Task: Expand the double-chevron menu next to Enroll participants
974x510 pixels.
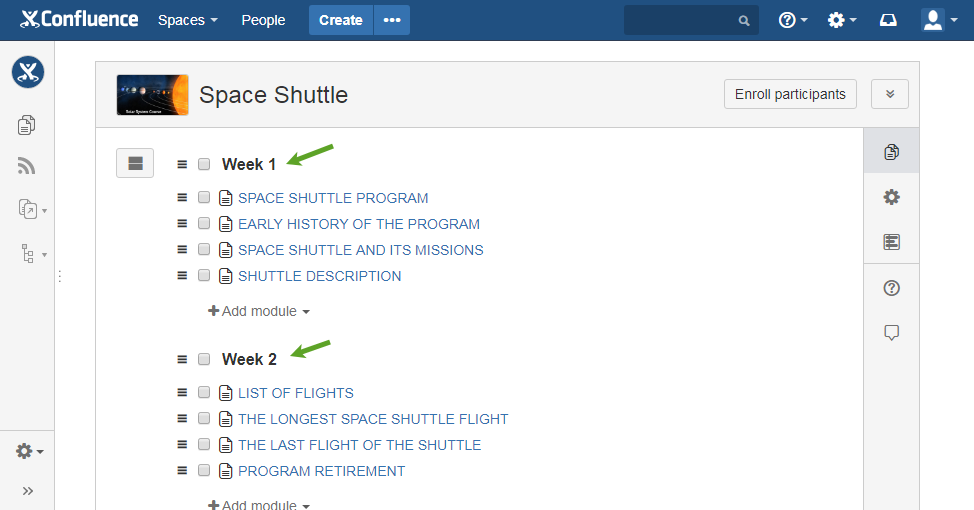Action: pyautogui.click(x=890, y=94)
